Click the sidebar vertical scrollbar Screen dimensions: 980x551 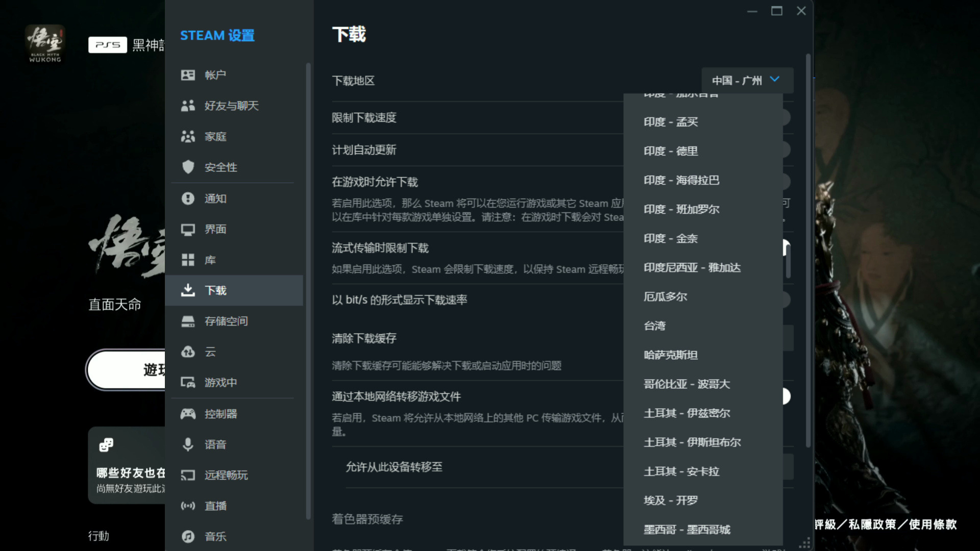tap(308, 291)
